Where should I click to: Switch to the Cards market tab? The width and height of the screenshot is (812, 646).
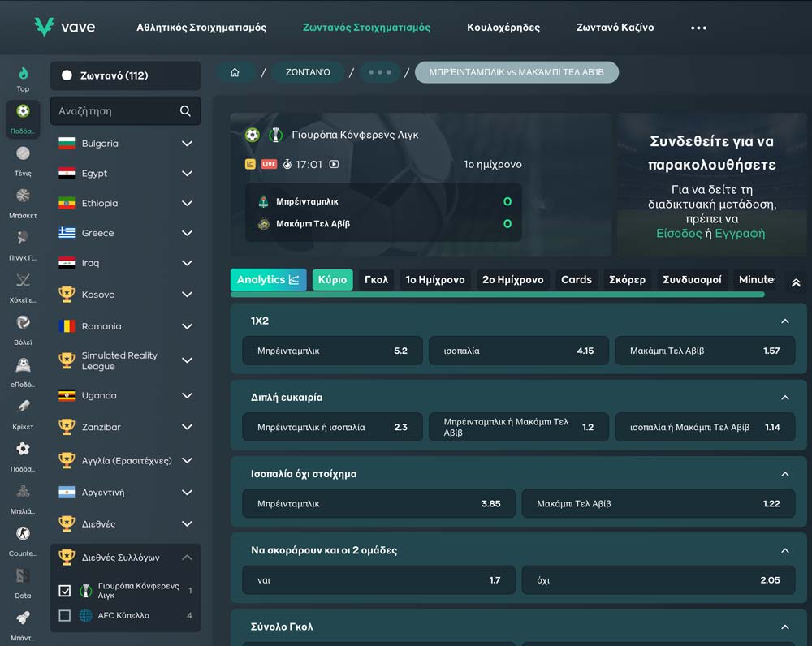tap(576, 279)
